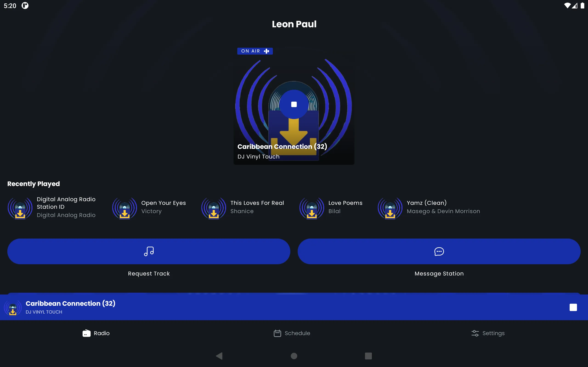Image resolution: width=588 pixels, height=367 pixels.
Task: Click the Request Track music note icon
Action: pyautogui.click(x=149, y=251)
